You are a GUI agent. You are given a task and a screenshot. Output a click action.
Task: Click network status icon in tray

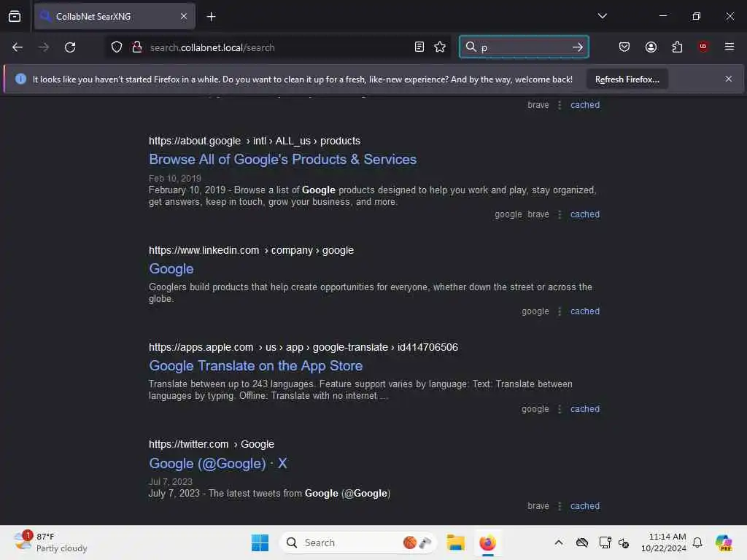coord(605,542)
